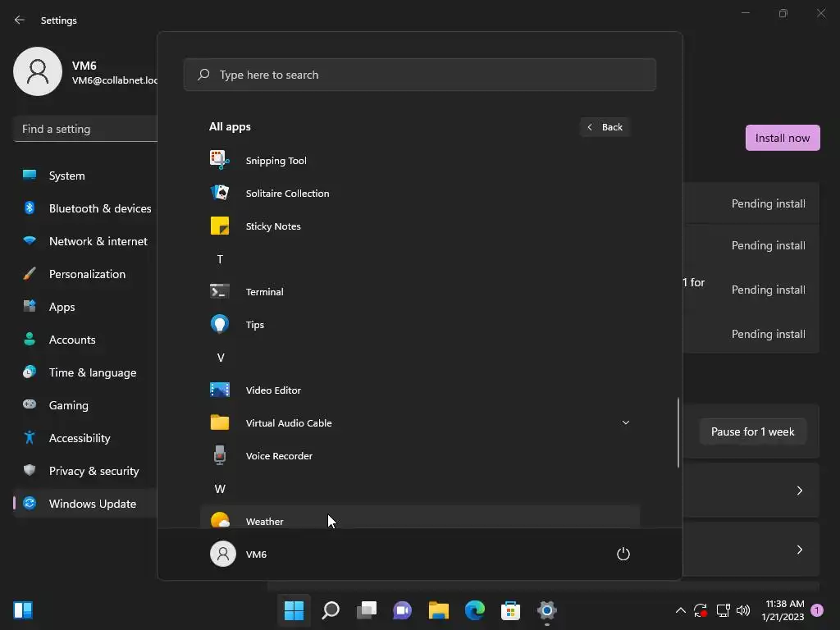
Task: Open the Widgets icon on the taskbar
Action: 23,610
